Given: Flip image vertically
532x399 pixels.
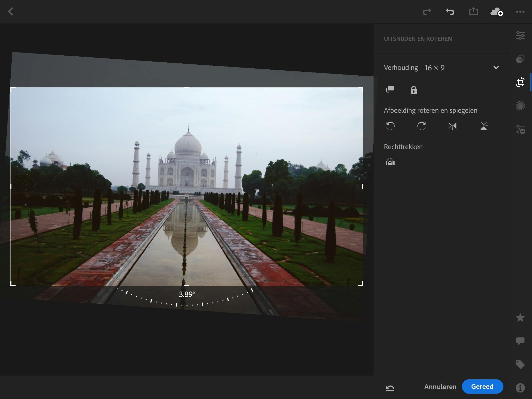Looking at the screenshot, I should [483, 126].
